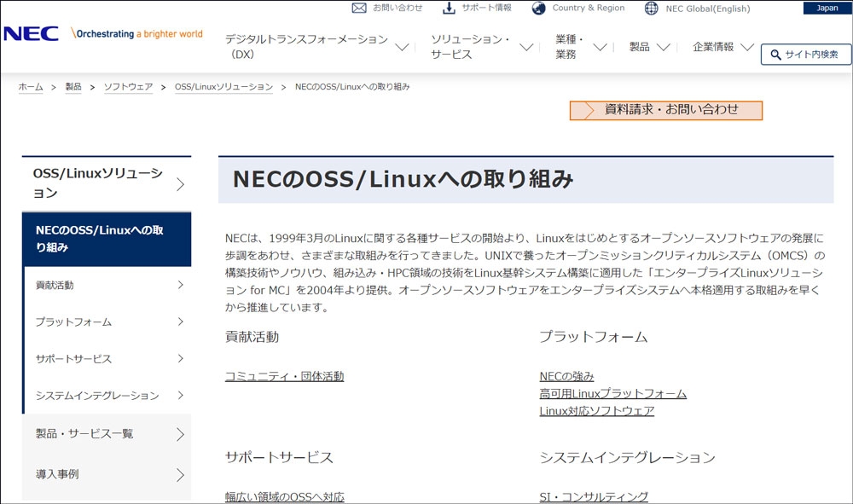Click Orchestrating a brighter world tagline
This screenshot has height=504, width=853.
tap(137, 34)
